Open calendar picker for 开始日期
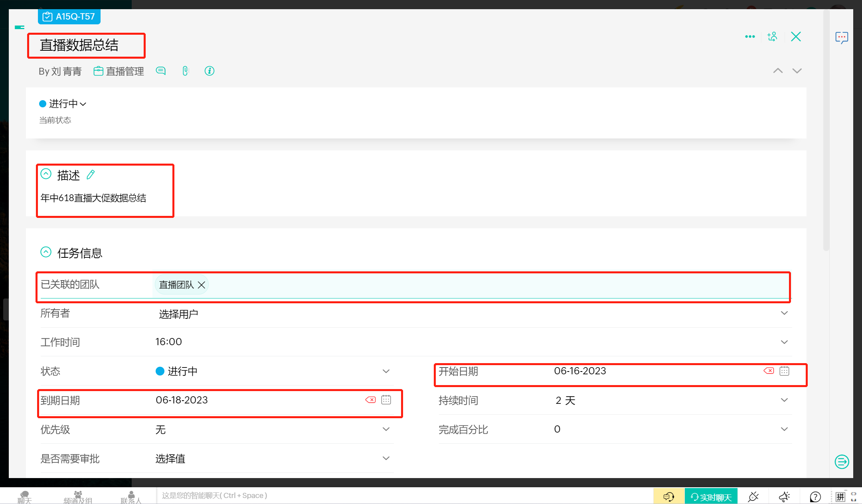 (x=784, y=371)
